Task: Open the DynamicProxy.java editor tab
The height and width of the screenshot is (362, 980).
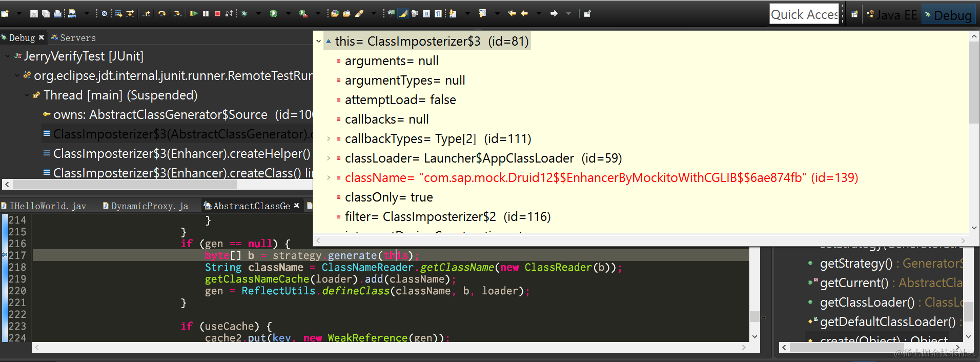Action: click(146, 206)
